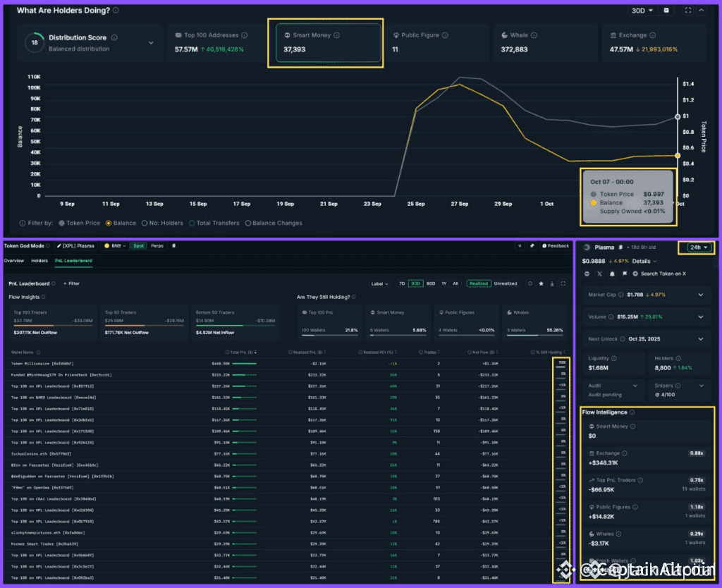Click the pin icon beside Feedback
Screen dimensions: 722x588
(x=532, y=246)
